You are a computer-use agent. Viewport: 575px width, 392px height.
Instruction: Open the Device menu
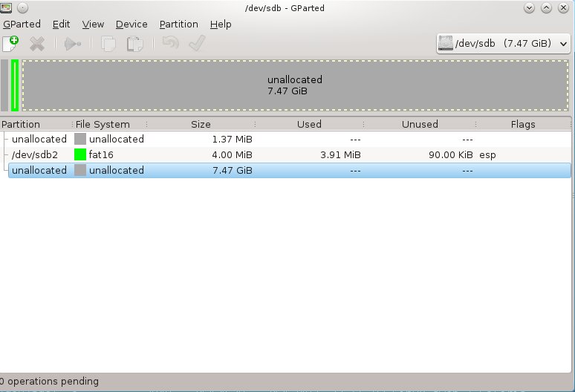pos(131,24)
